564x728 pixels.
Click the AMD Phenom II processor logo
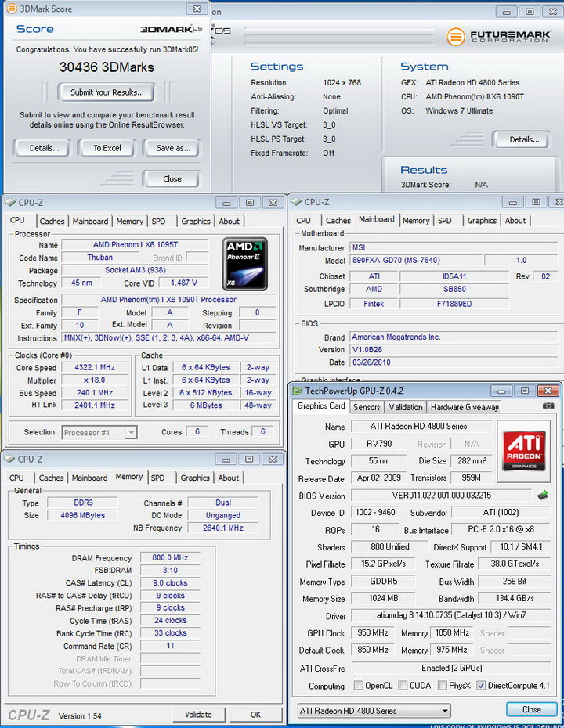tap(245, 264)
